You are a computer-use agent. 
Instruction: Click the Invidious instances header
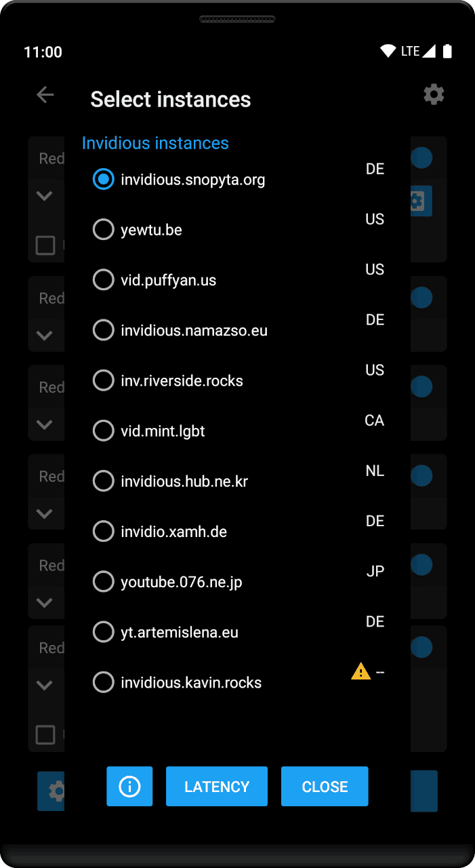point(155,143)
